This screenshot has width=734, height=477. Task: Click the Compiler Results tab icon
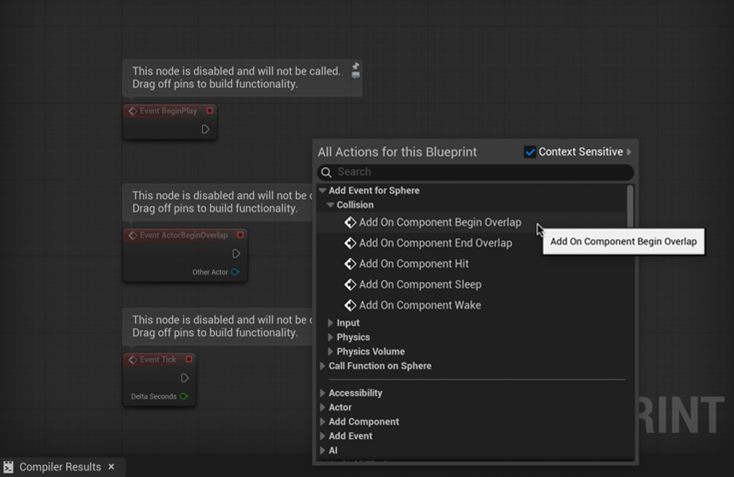click(9, 467)
